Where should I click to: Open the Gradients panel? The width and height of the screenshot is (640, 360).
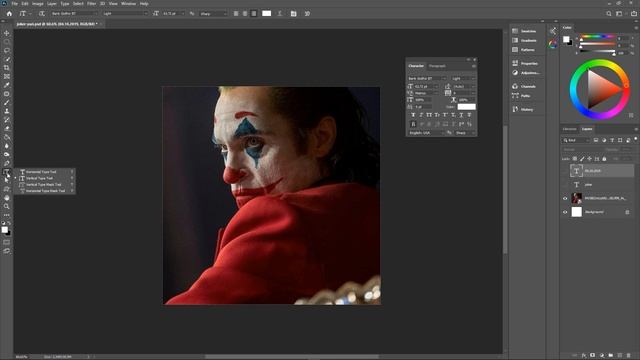click(x=524, y=40)
